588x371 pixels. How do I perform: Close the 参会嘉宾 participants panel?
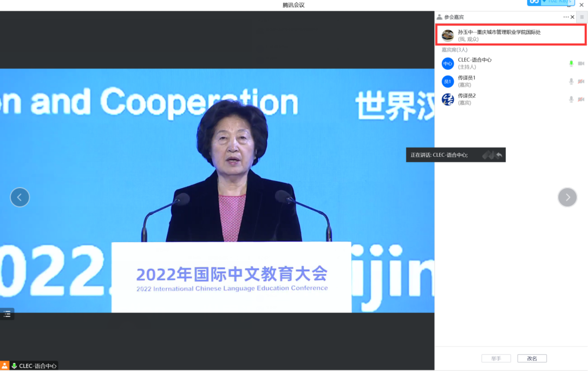572,17
